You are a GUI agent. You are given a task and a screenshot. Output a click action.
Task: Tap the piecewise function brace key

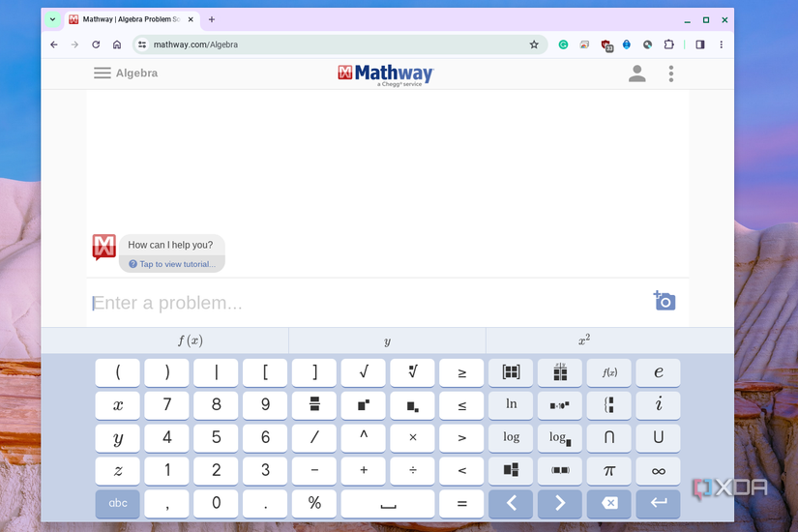pyautogui.click(x=609, y=404)
